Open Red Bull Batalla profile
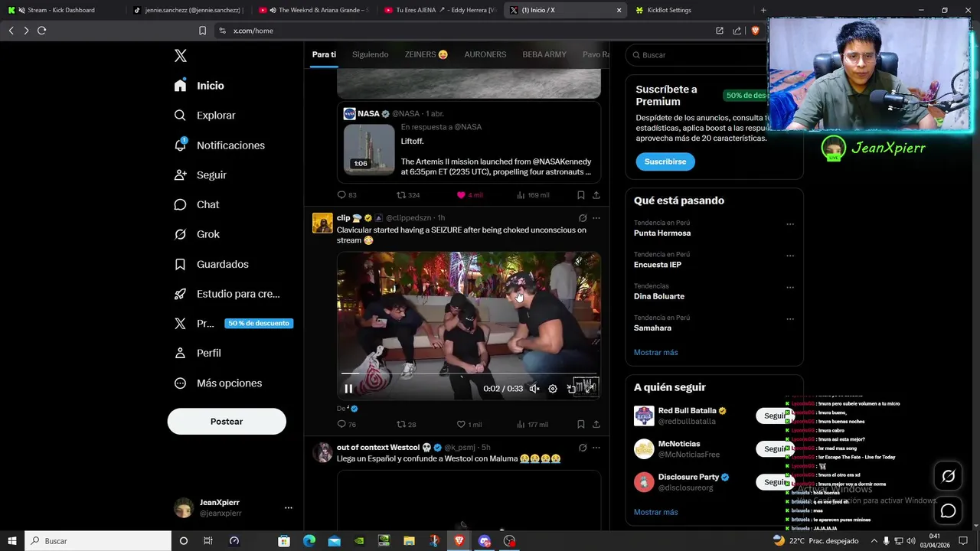The height and width of the screenshot is (551, 980). 687,411
